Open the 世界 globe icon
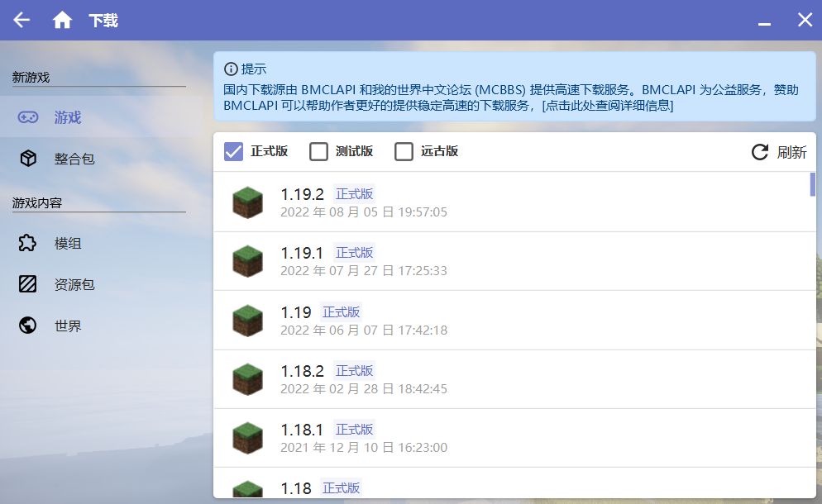This screenshot has width=822, height=504. 28,326
